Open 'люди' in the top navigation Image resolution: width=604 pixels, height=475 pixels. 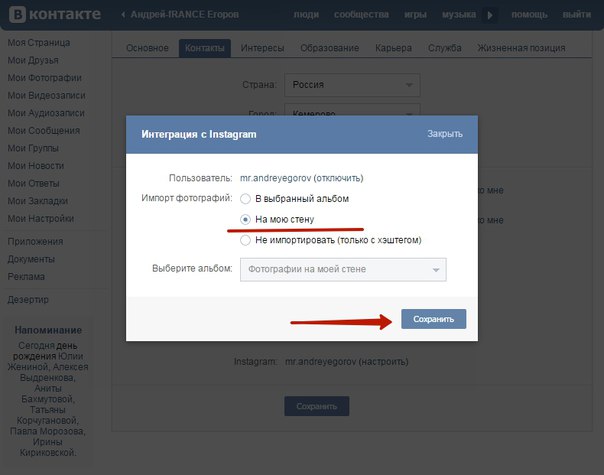tap(306, 15)
